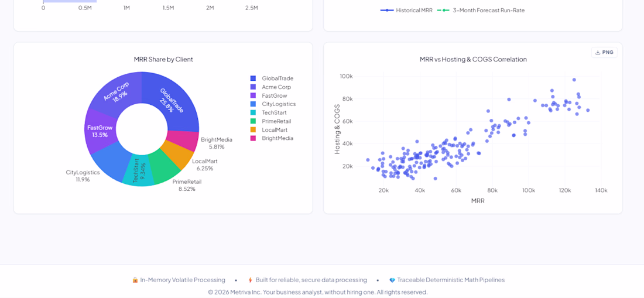The width and height of the screenshot is (644, 298).
Task: Click the MRR Share by Client title
Action: point(163,59)
